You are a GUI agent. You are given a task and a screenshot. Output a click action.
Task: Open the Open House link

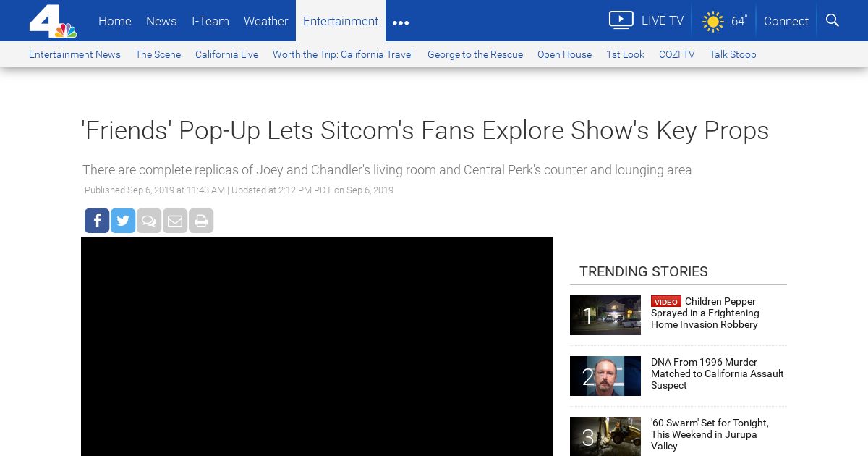[x=564, y=54]
